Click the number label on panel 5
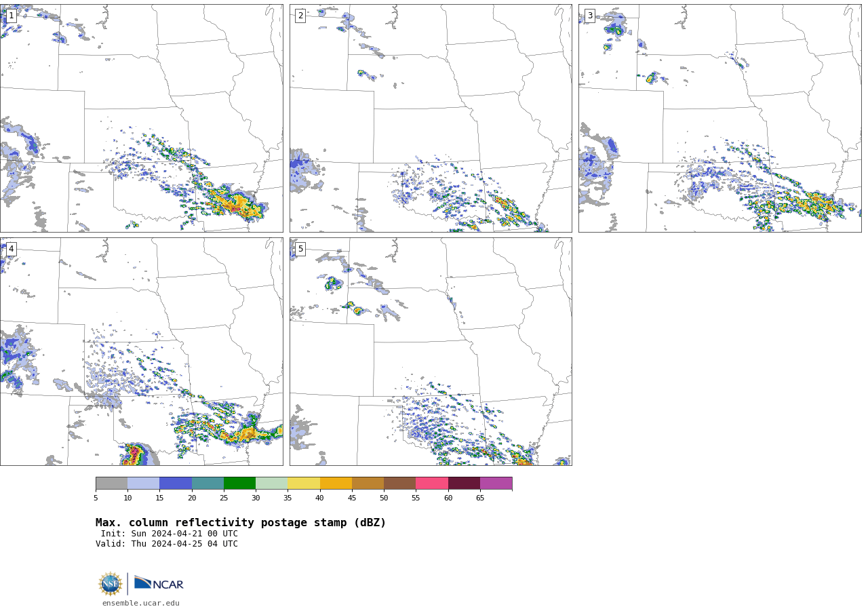 (300, 249)
